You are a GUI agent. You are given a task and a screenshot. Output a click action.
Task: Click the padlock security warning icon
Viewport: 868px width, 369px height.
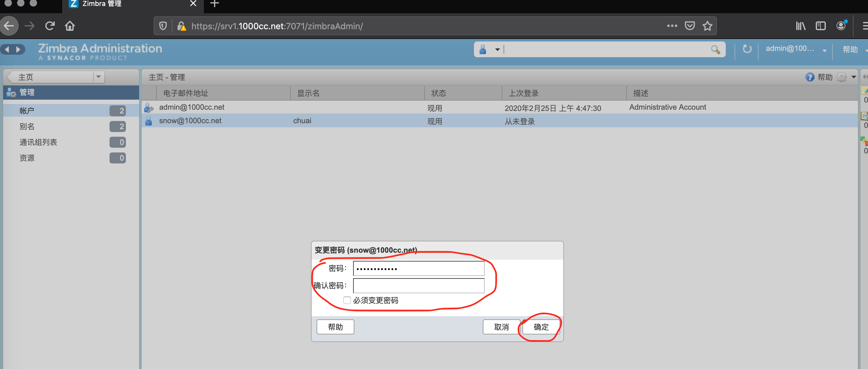(x=182, y=26)
